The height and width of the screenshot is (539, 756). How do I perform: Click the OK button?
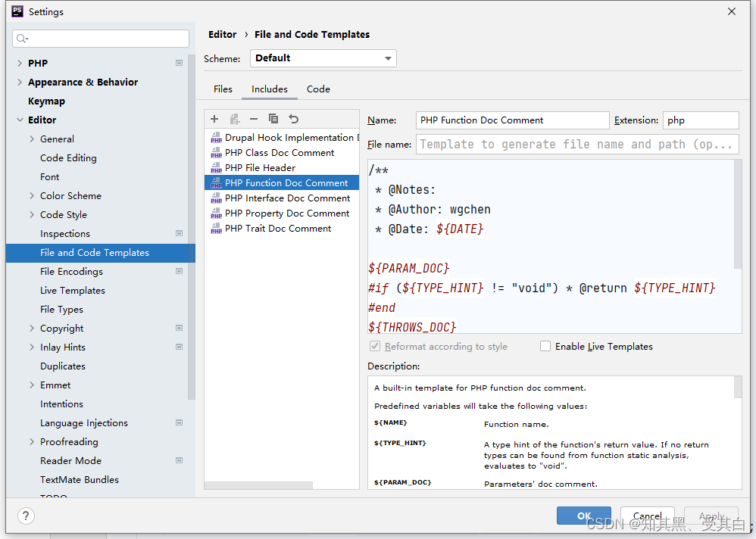point(583,516)
